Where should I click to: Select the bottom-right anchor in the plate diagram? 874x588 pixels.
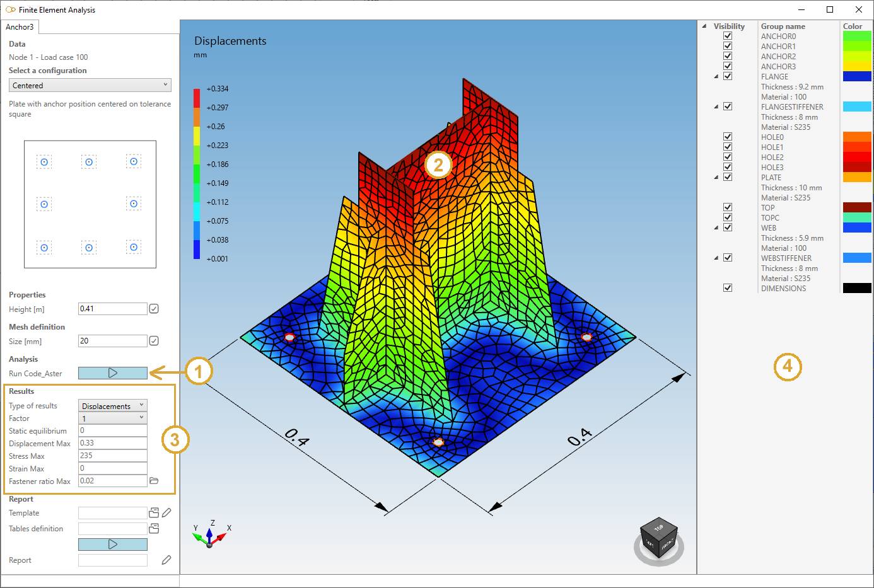(x=134, y=247)
